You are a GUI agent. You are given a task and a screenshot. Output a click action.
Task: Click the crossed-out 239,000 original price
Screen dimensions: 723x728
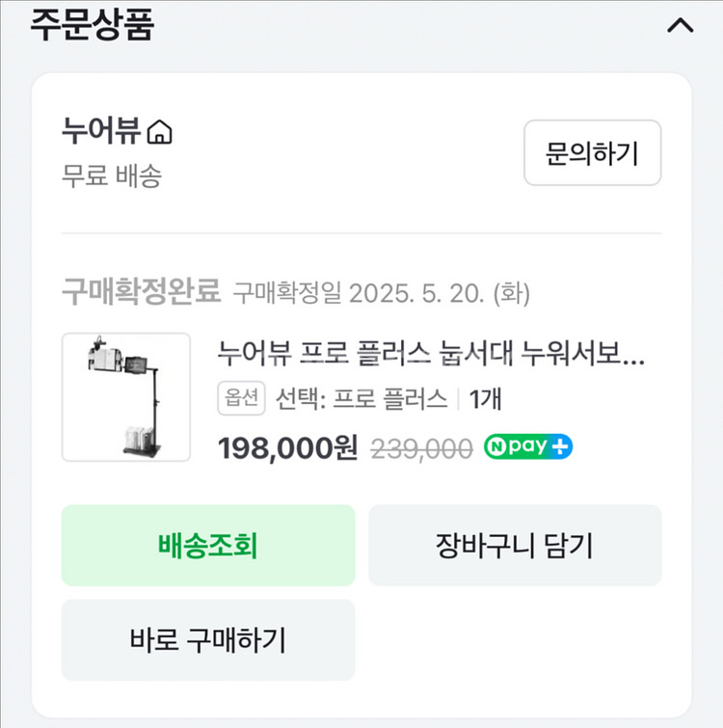tap(422, 448)
